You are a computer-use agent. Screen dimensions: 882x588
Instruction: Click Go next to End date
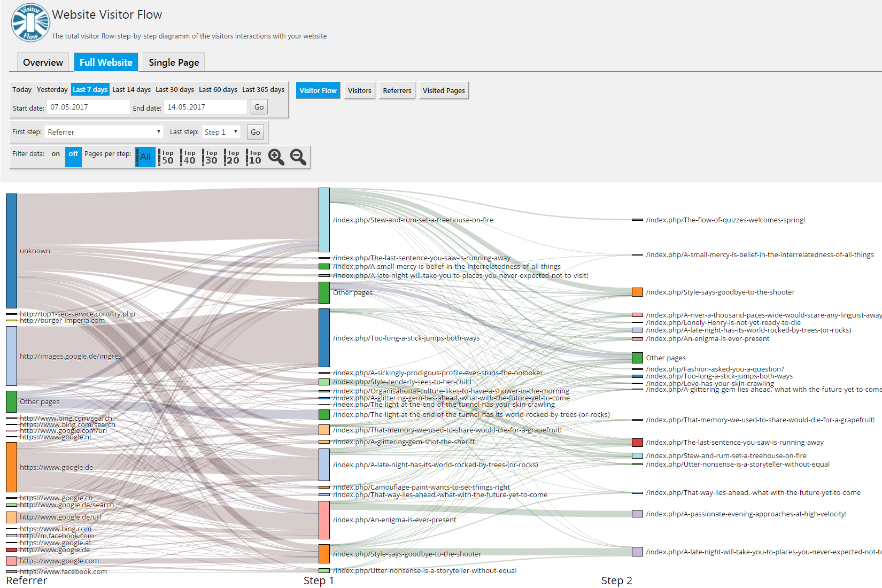coord(259,107)
